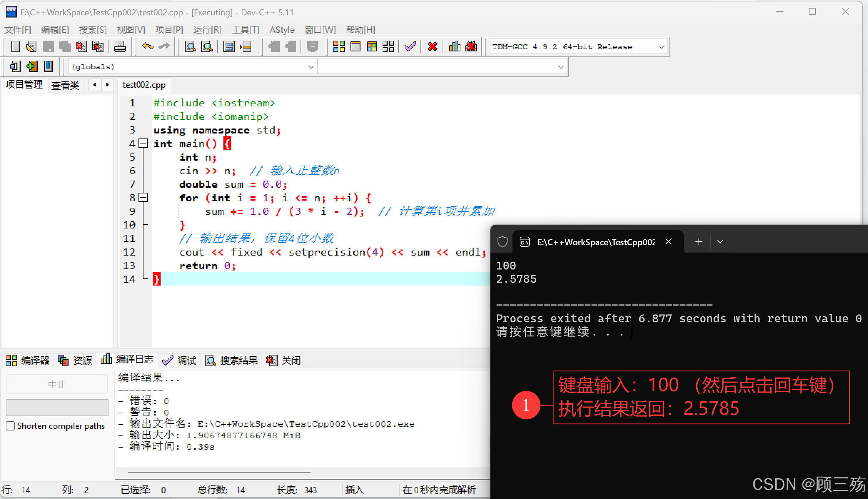
Task: Open the TDM-GCC compiler selection dropdown
Action: [661, 47]
